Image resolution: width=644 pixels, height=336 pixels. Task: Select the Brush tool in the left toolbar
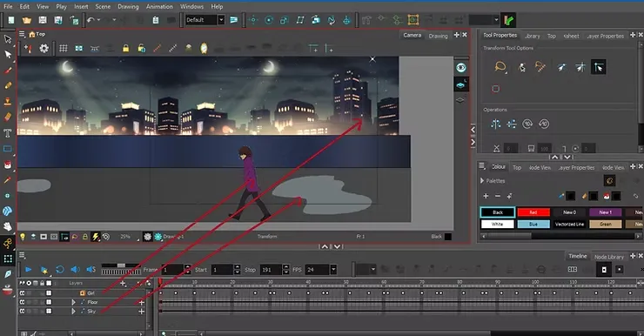[x=8, y=71]
